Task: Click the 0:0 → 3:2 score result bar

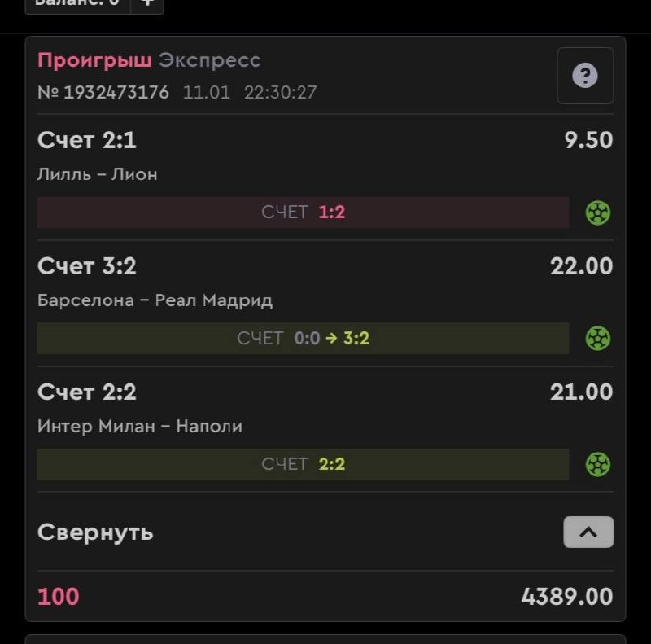Action: [x=303, y=338]
